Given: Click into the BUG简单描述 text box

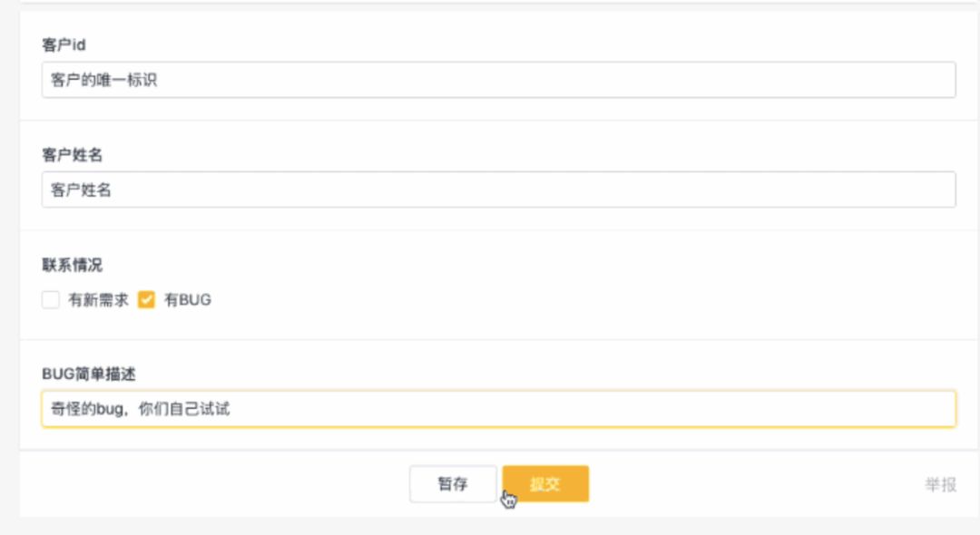Looking at the screenshot, I should 499,409.
